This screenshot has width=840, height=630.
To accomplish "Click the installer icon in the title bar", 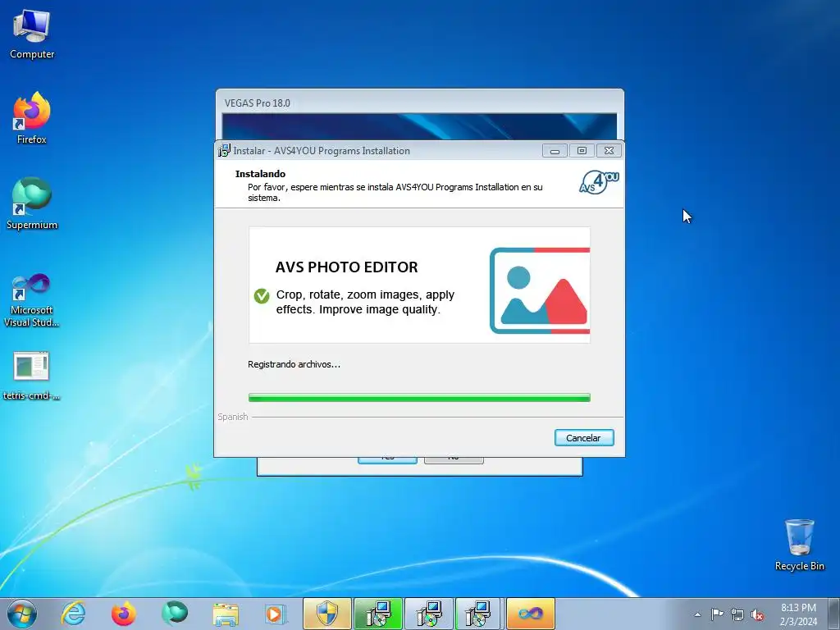I will point(224,151).
